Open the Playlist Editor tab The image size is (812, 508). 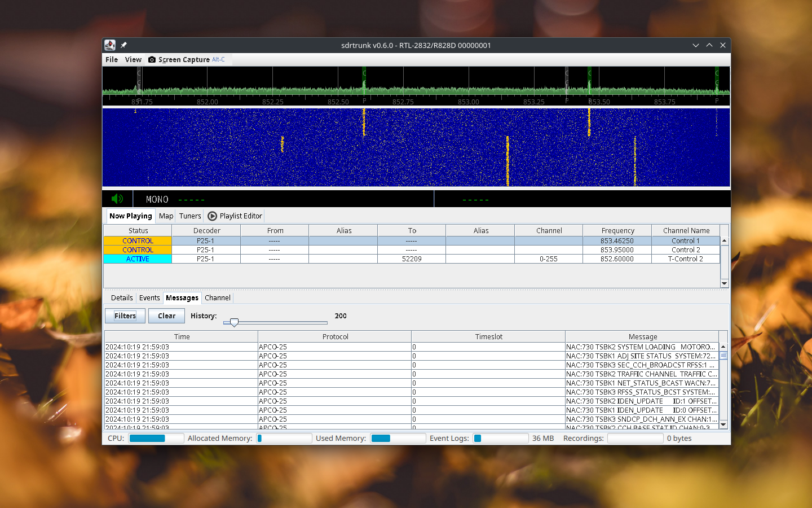point(235,216)
